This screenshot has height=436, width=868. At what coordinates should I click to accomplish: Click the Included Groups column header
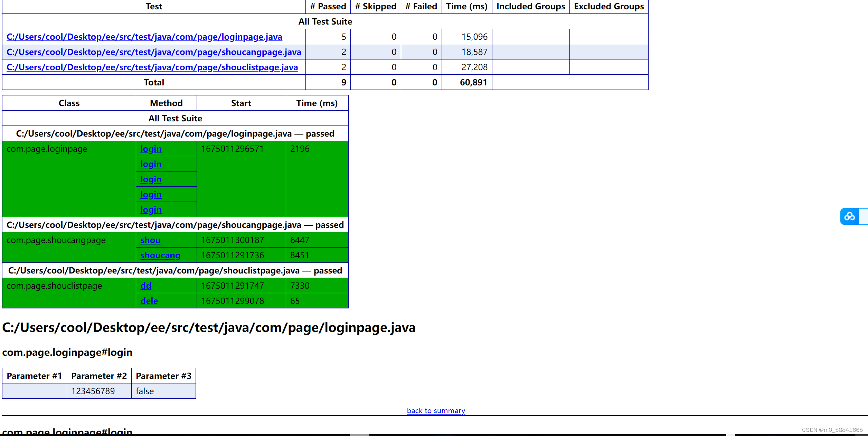pos(531,6)
